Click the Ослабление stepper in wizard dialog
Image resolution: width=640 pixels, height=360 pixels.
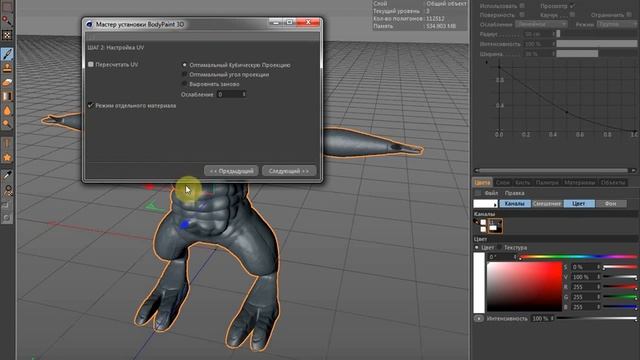[x=244, y=94]
